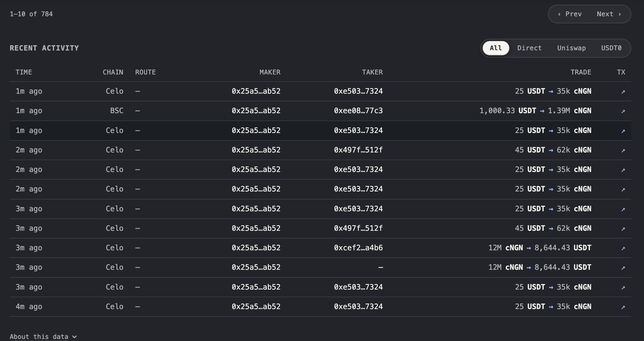Click the '1–10 of 784' page count
The height and width of the screenshot is (341, 644).
click(x=31, y=14)
